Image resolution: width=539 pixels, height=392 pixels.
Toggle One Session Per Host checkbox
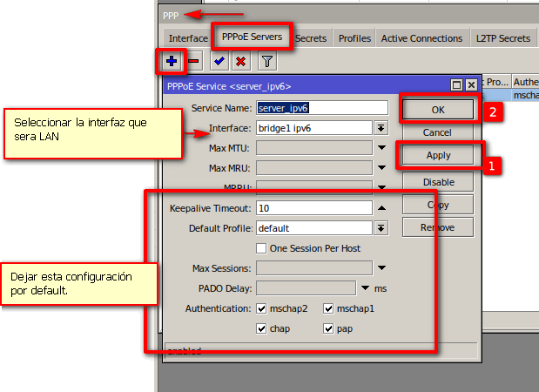[262, 248]
